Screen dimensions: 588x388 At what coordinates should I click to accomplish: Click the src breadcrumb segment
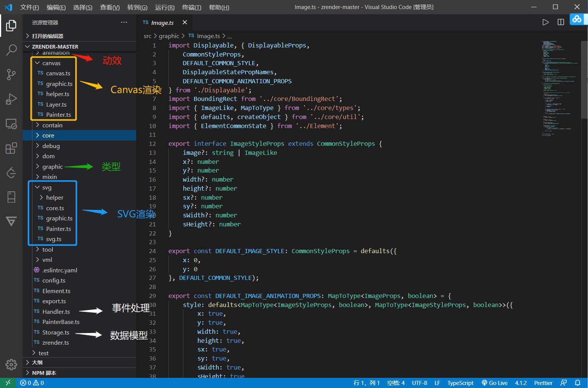(x=147, y=36)
